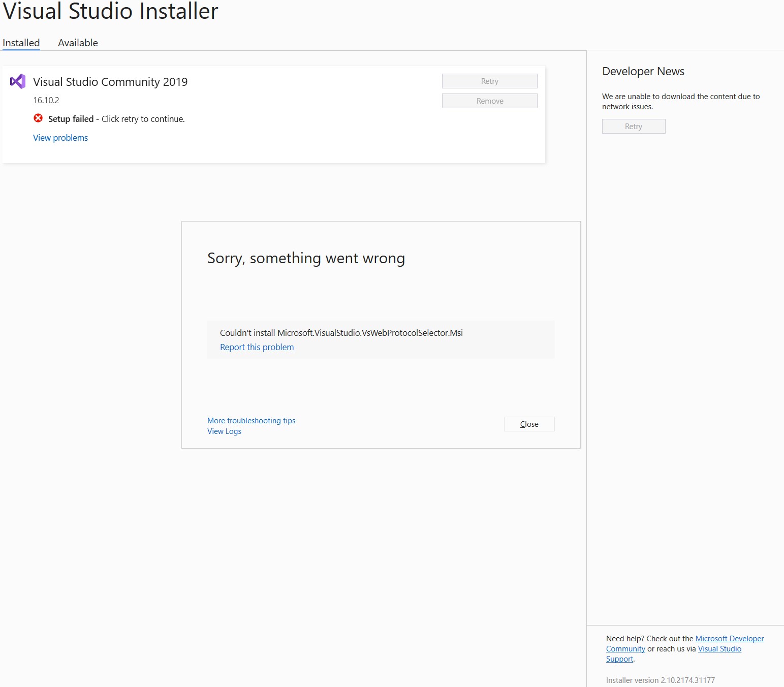Click the Visual Studio Community 2019 product title
This screenshot has height=687, width=784.
click(x=110, y=82)
